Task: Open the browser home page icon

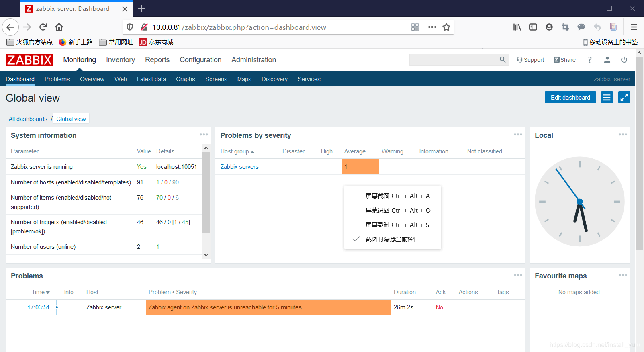Action: pos(59,27)
